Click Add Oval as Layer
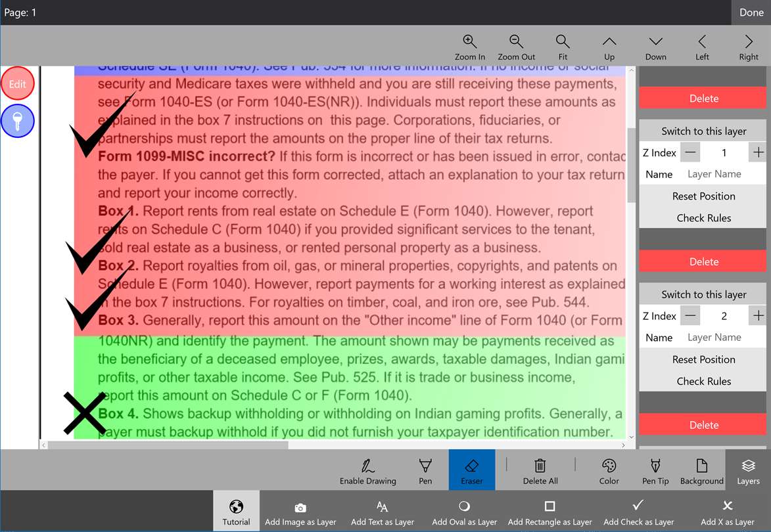Screen dimensions: 771x532 [x=464, y=511]
